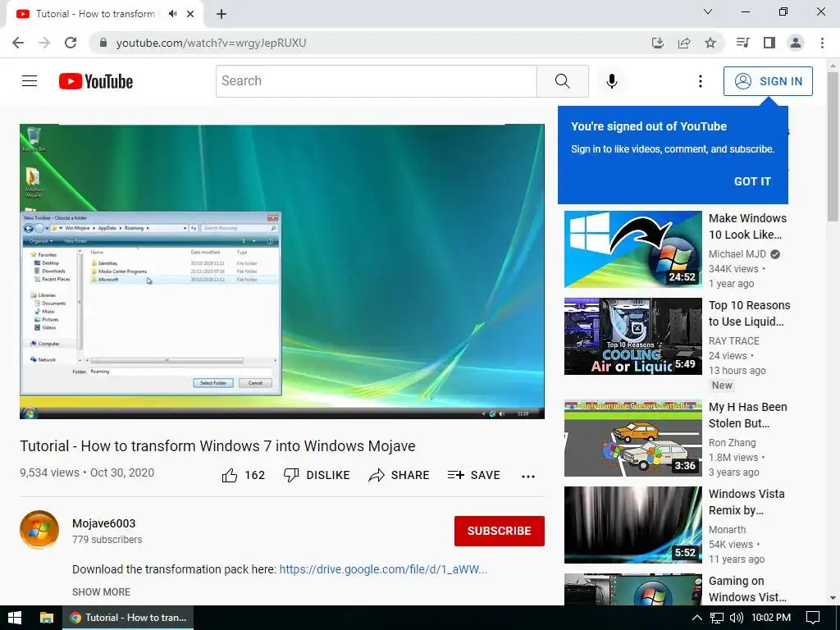Open the SHARE dialog
This screenshot has height=630, width=840.
coord(399,475)
